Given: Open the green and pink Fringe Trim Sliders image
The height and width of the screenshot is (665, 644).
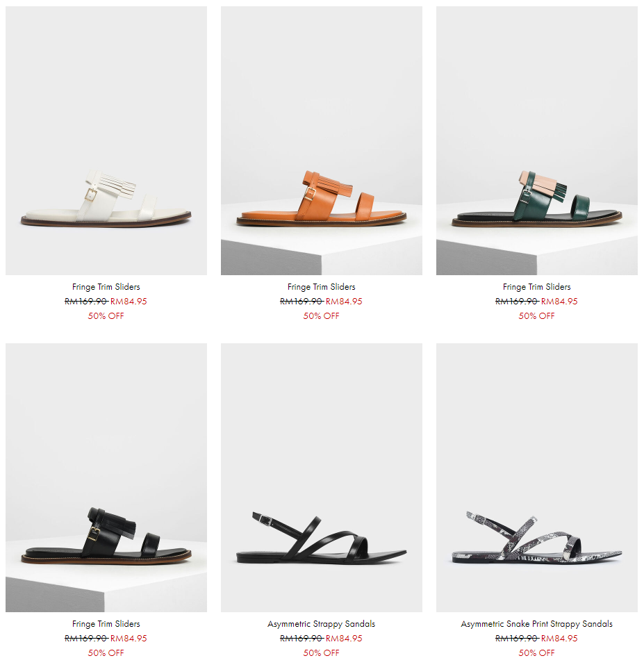Looking at the screenshot, I should pos(537,140).
